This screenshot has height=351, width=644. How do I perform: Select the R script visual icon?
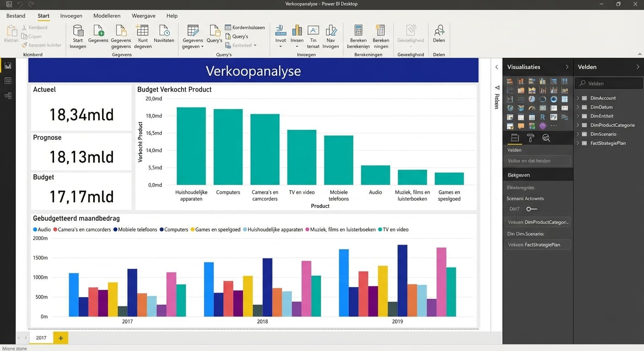(x=542, y=117)
